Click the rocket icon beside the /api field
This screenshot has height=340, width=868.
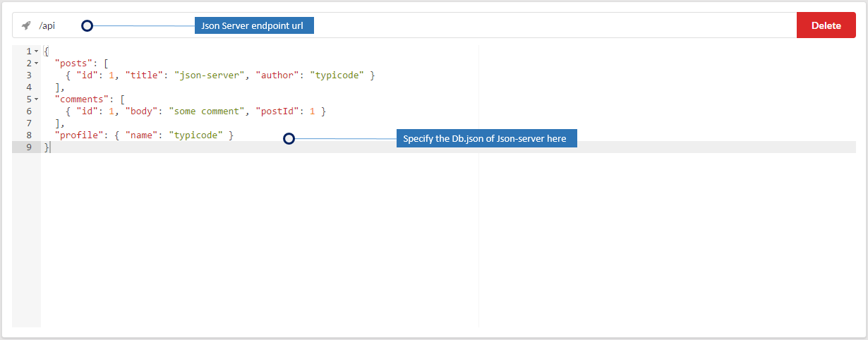point(26,25)
